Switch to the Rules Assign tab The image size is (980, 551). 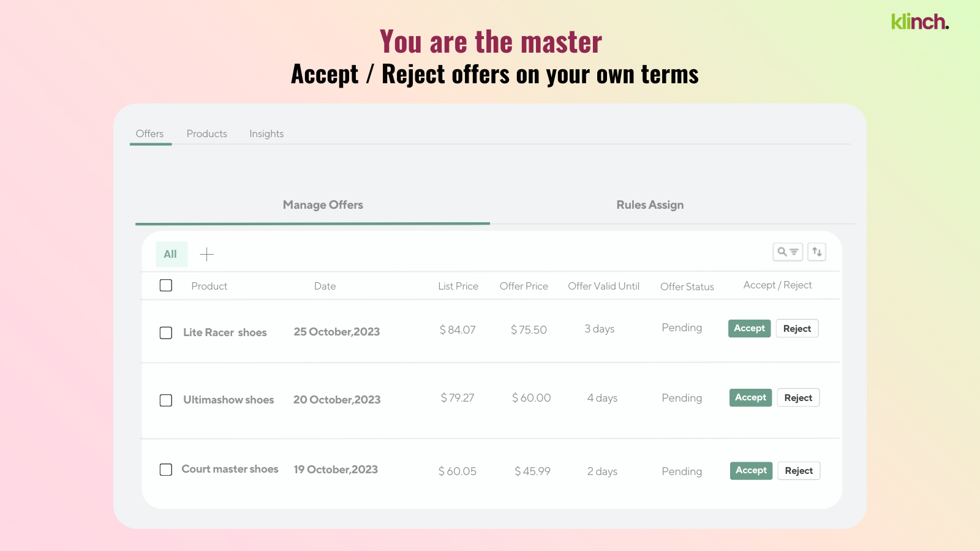tap(650, 205)
